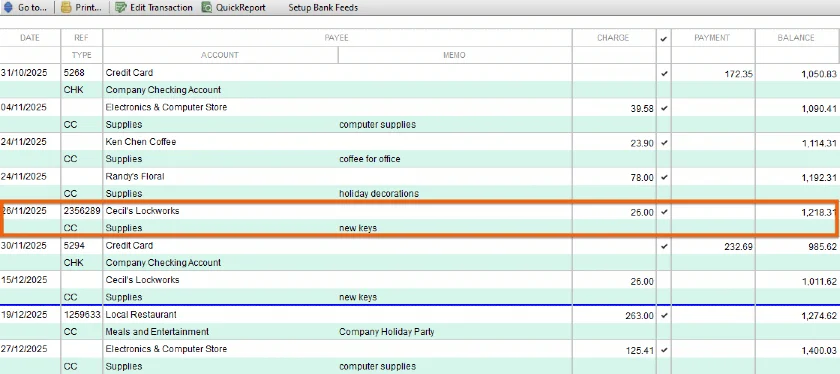Click balance 985.62
Image resolution: width=840 pixels, height=374 pixels.
pos(823,246)
